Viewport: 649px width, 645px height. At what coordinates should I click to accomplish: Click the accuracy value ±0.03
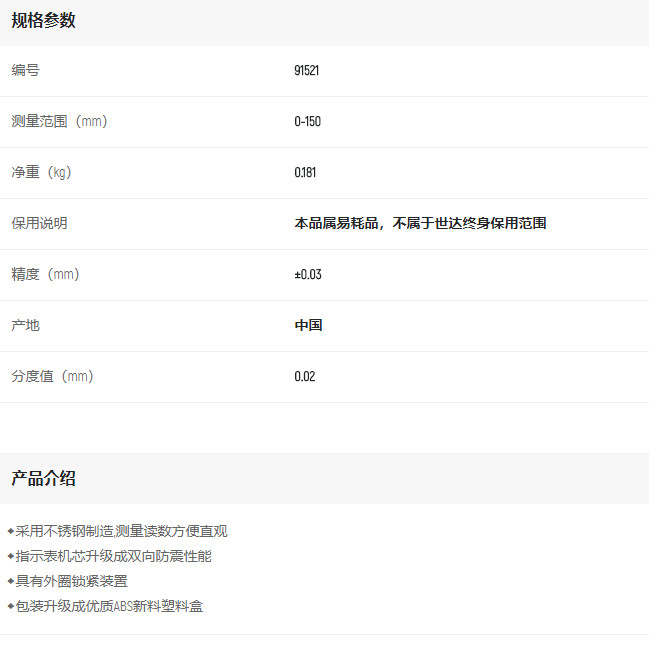[308, 274]
